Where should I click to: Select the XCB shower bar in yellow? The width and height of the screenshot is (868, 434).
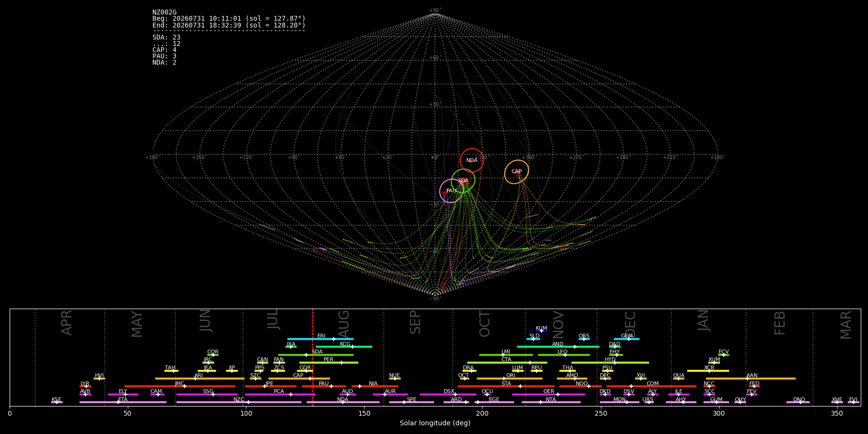708,371
